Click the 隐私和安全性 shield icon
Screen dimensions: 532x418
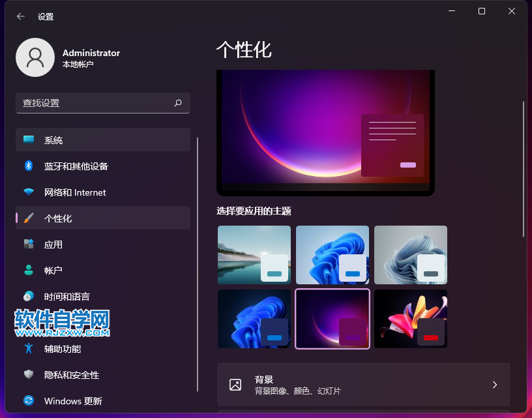(x=29, y=374)
